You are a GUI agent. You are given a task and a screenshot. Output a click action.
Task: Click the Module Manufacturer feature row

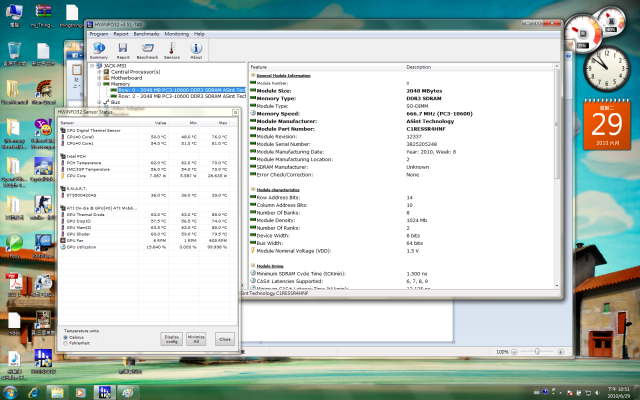coord(401,121)
